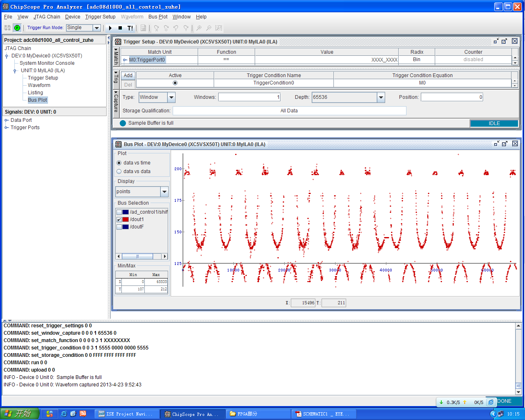This screenshot has height=420, width=525.
Task: Enable the /doutF bus checkbox
Action: point(119,227)
